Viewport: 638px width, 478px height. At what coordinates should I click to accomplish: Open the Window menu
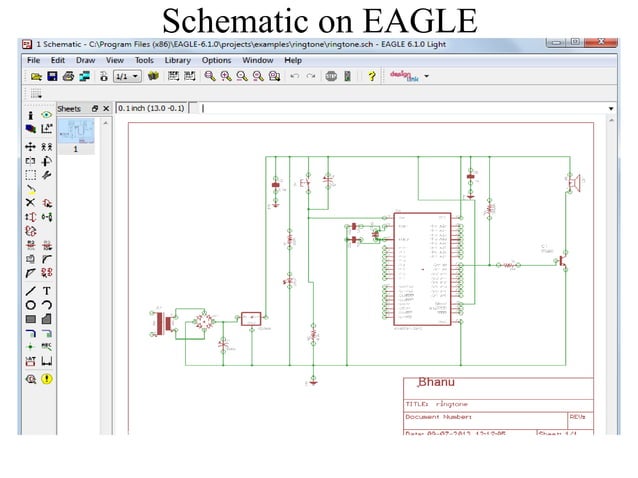point(258,60)
